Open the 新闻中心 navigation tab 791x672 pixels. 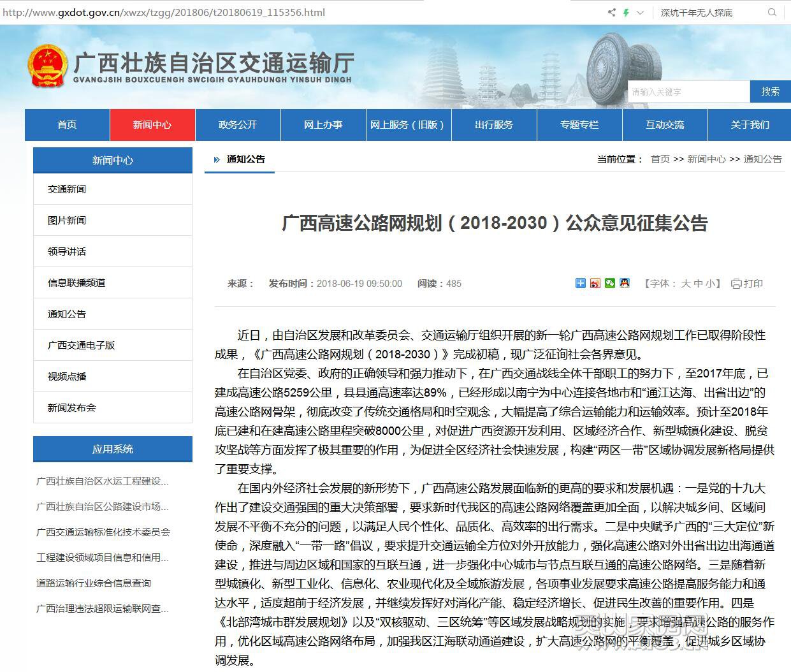[152, 125]
